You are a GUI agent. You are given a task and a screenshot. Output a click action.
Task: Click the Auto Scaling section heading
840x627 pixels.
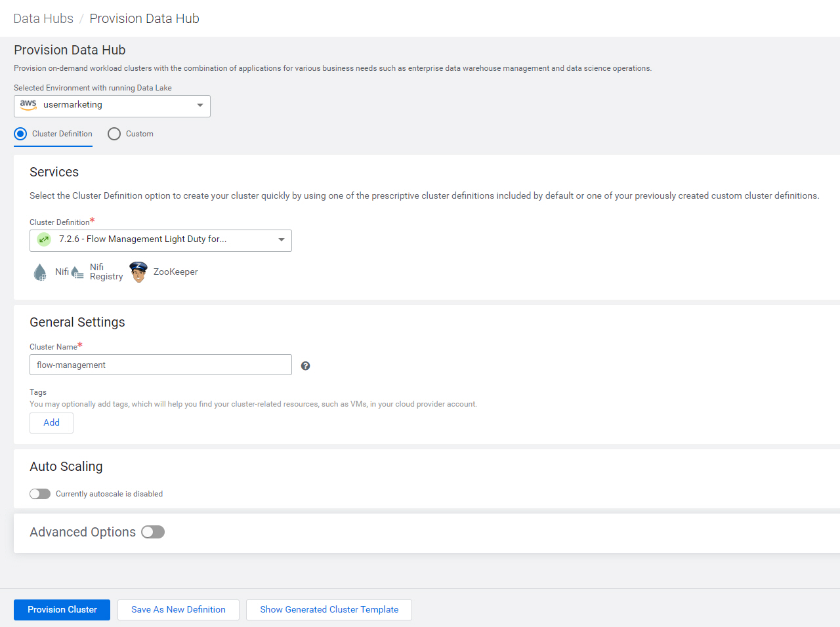click(66, 466)
